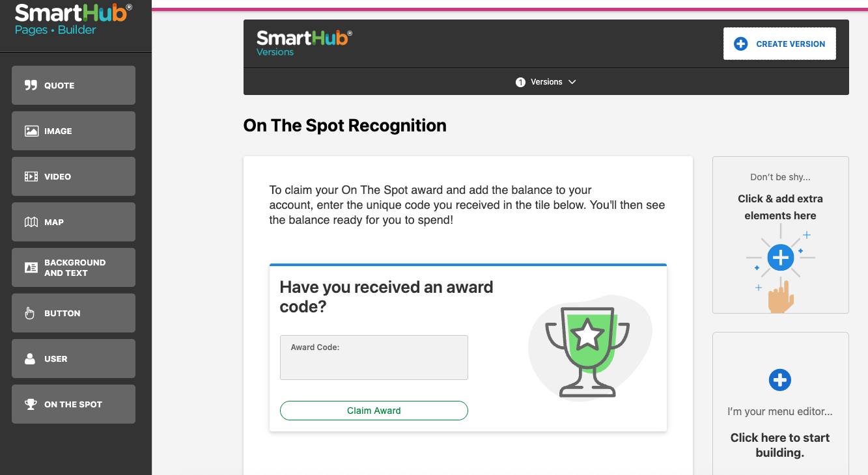This screenshot has height=475, width=868.
Task: Click the On The Spot Recognition page title
Action: pos(344,126)
